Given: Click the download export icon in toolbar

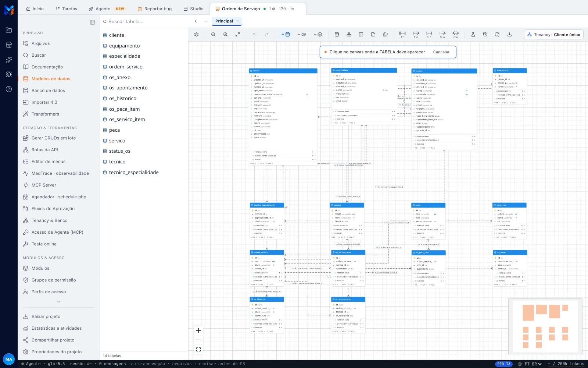Looking at the screenshot, I should point(510,35).
